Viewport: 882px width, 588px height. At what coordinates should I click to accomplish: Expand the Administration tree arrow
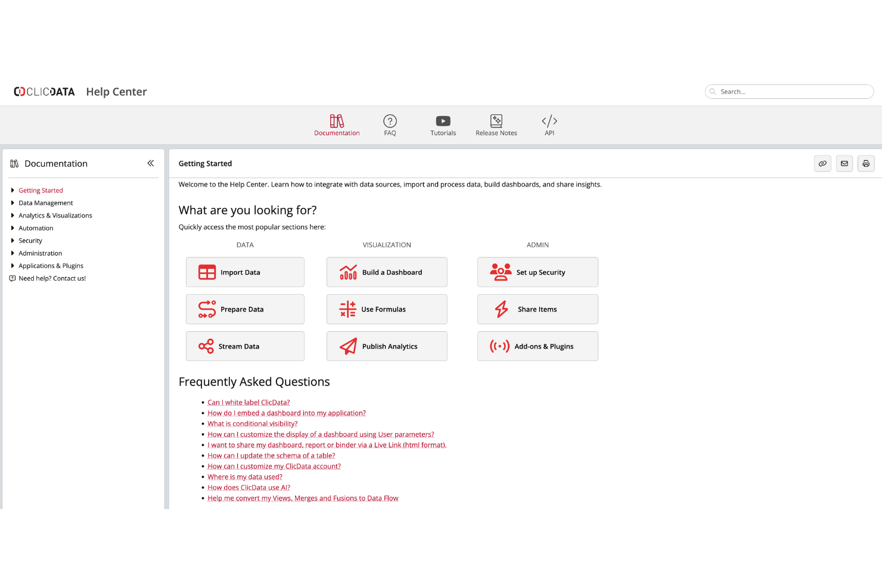point(13,253)
